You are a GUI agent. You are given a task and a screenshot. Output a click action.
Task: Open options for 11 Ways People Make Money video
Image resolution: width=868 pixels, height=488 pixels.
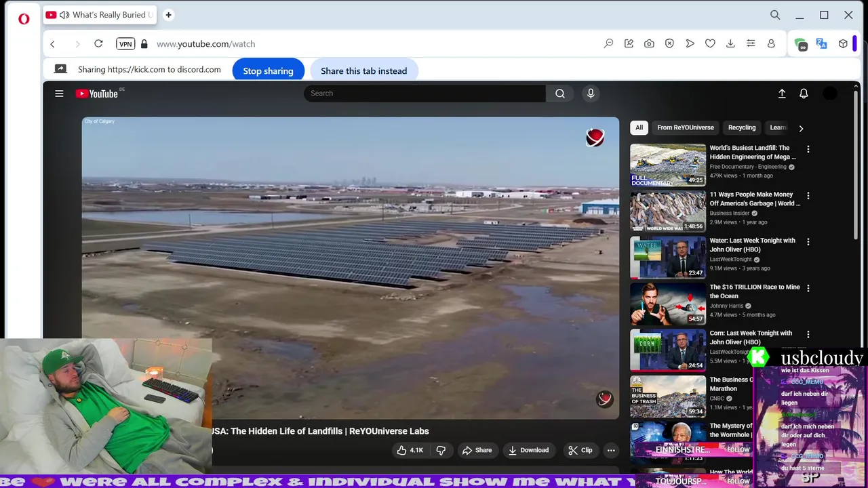tap(808, 195)
